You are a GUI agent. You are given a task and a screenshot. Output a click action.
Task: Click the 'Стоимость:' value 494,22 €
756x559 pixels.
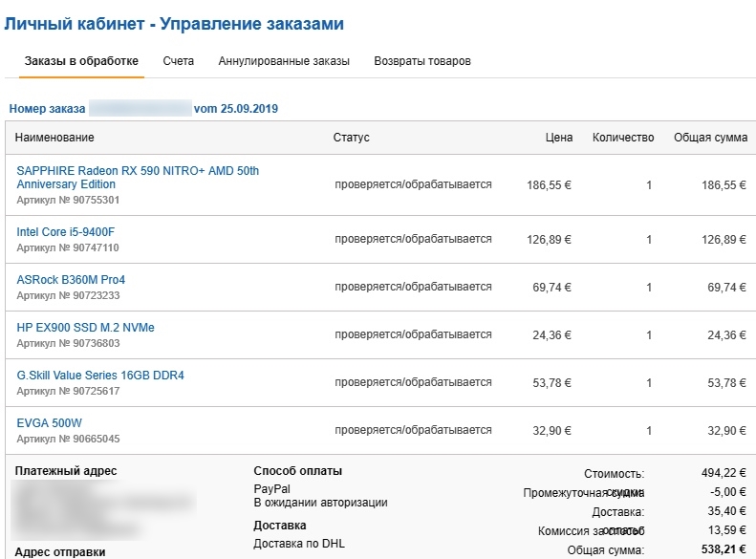tap(724, 473)
